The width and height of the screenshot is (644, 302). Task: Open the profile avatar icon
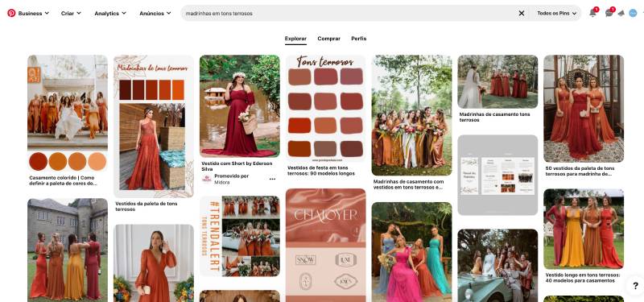[x=633, y=13]
